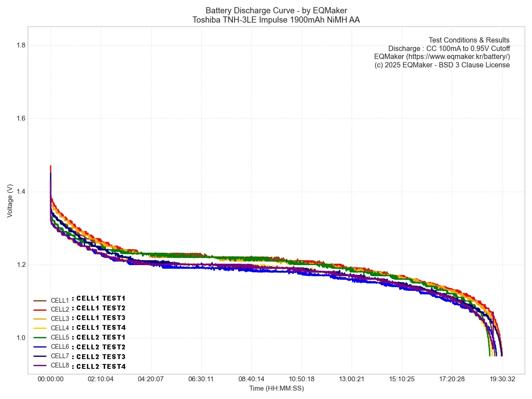Click the 'Time (HH:MM:SS)' x-axis label
The width and height of the screenshot is (532, 399).
[x=276, y=388]
